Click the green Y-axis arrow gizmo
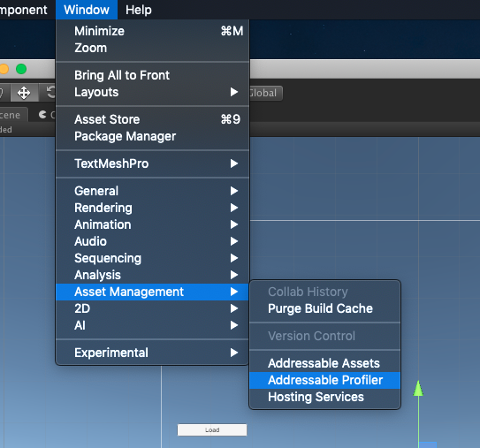The image size is (480, 448). [418, 389]
